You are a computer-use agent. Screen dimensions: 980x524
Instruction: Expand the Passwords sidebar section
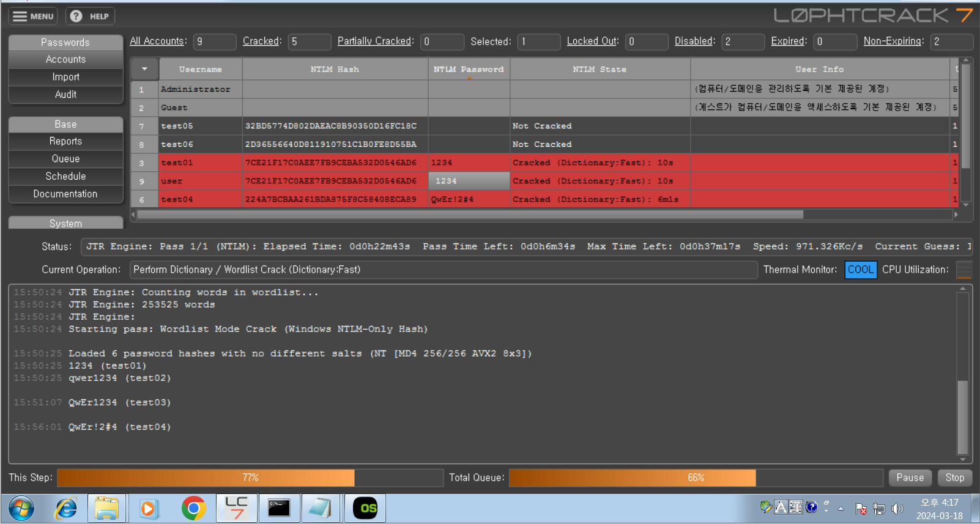[x=65, y=42]
